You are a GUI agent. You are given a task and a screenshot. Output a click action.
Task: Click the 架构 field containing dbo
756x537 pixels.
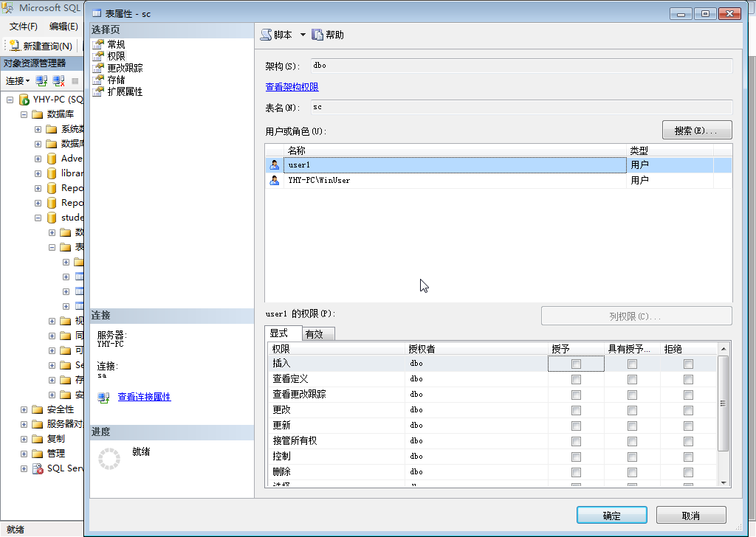(x=522, y=66)
